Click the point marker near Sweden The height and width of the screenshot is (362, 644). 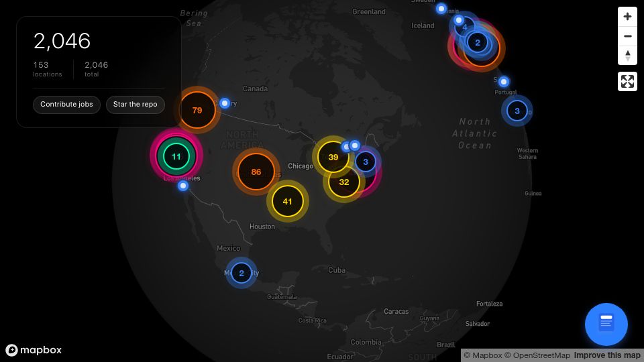pos(441,9)
